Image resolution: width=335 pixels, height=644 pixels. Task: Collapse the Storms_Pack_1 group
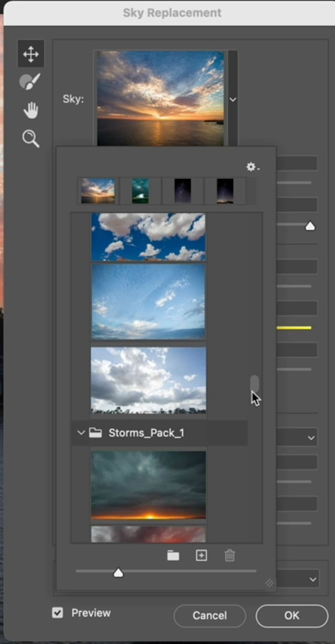pos(81,433)
